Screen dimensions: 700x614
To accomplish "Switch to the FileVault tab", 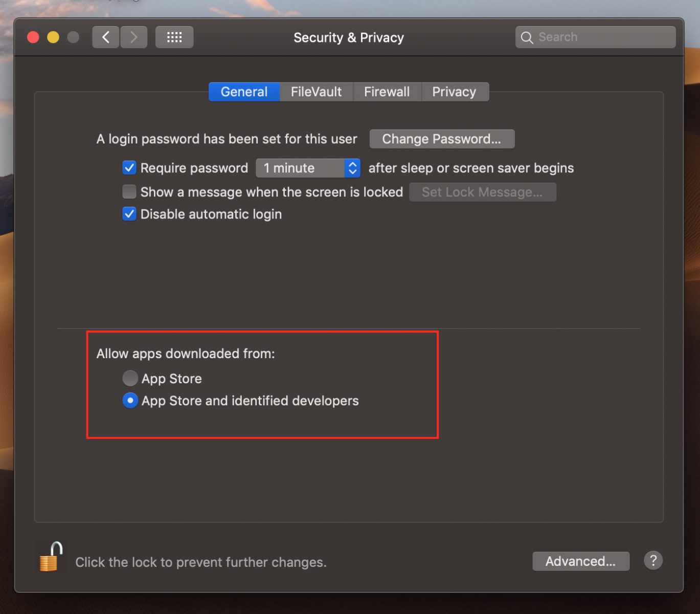I will tap(316, 92).
